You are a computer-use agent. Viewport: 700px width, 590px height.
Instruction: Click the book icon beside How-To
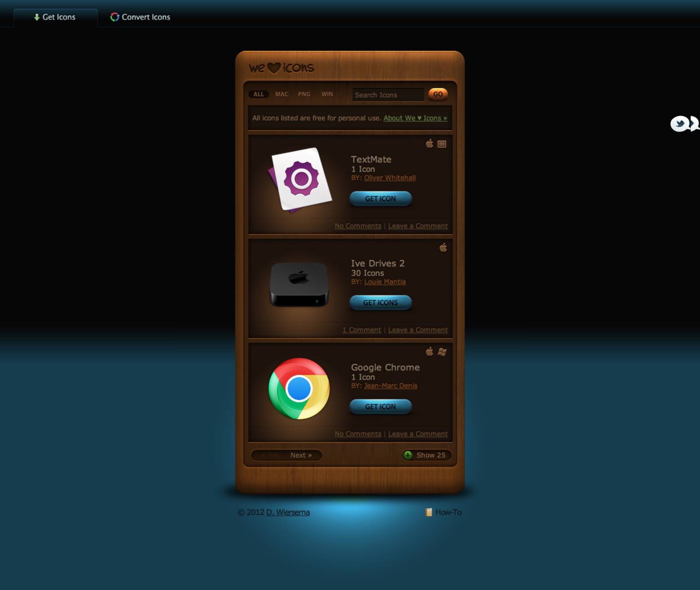[x=429, y=512]
